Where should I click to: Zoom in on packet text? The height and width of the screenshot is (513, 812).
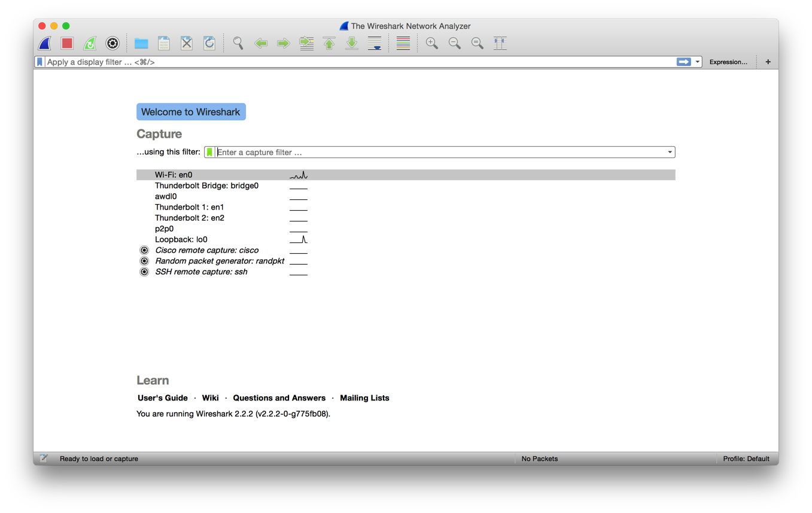(x=432, y=43)
